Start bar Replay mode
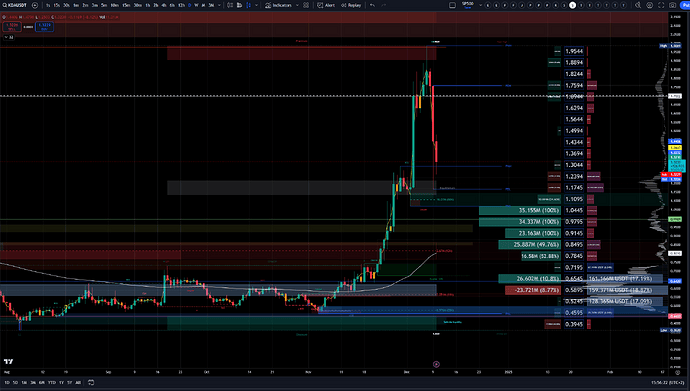This screenshot has height=391, width=690. pyautogui.click(x=351, y=5)
